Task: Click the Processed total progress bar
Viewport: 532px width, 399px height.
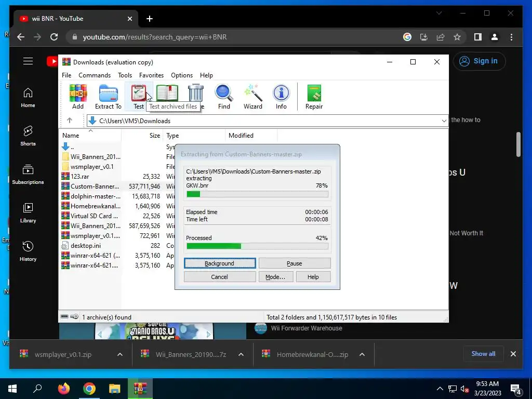Action: click(257, 246)
